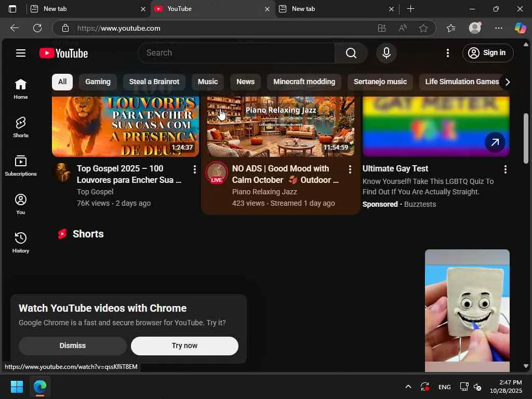Open split screen / apps icon in address bar

pyautogui.click(x=382, y=28)
